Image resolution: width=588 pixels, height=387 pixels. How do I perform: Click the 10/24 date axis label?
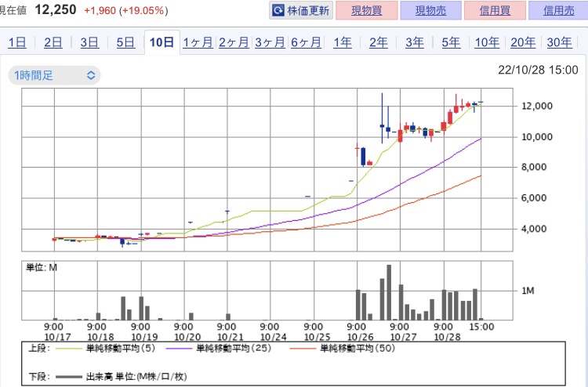click(x=274, y=337)
